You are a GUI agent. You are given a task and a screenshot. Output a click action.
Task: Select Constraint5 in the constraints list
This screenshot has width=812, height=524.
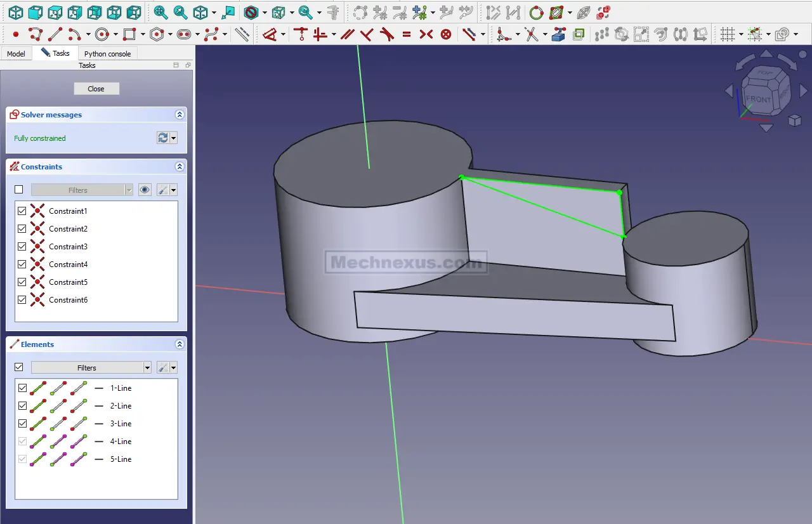(68, 282)
